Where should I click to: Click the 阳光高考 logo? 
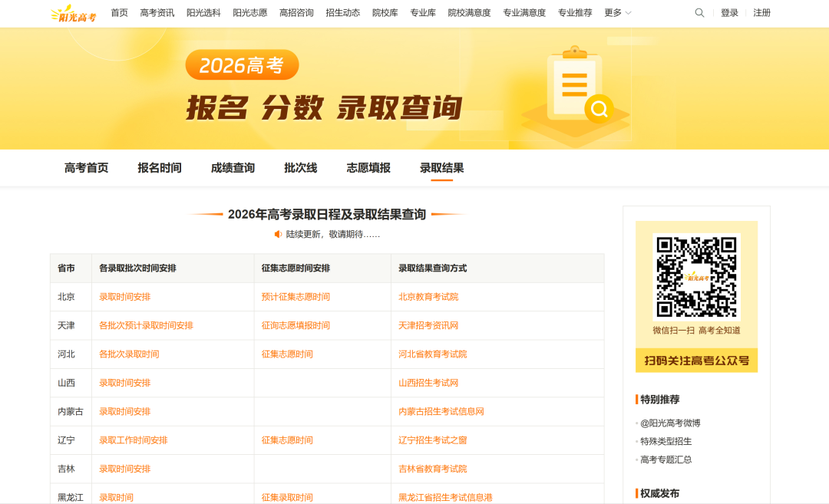coord(74,14)
